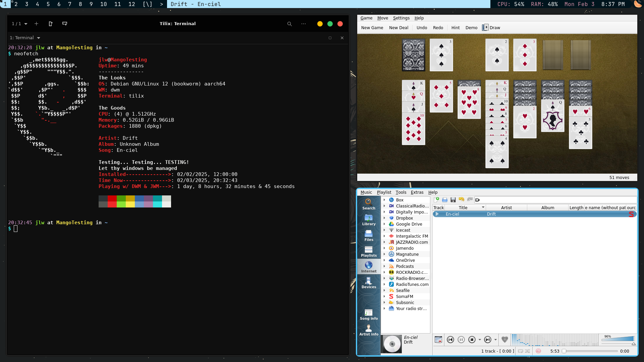The image size is (644, 362).
Task: Open the Game menu in solitaire
Action: (x=366, y=18)
